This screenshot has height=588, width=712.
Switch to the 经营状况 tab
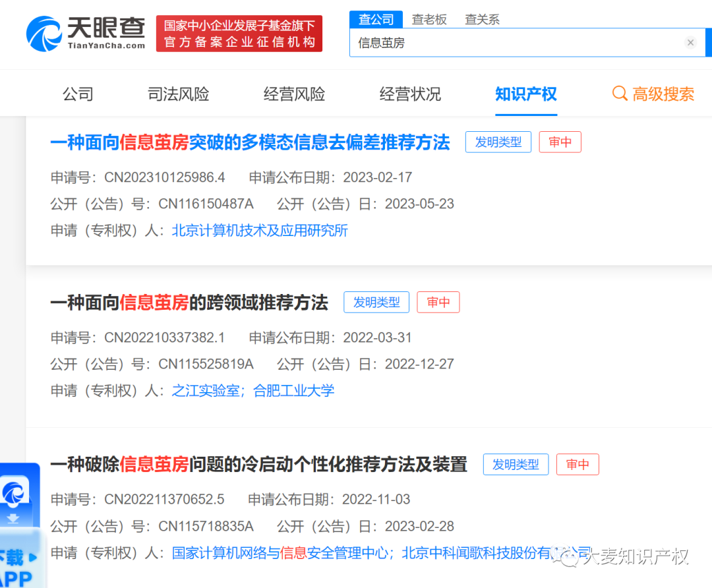coord(410,94)
